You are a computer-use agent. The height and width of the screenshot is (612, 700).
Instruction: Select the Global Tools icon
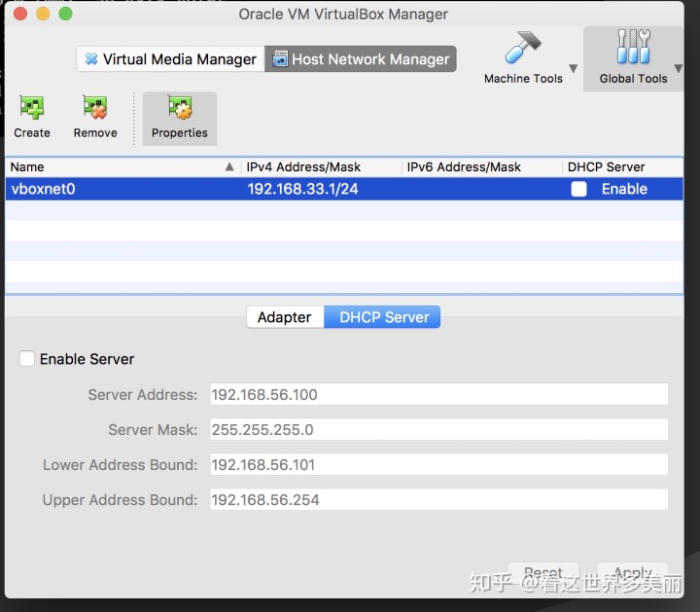click(633, 47)
